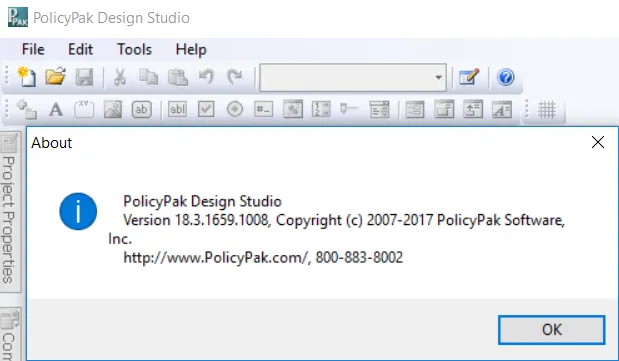Add a radio button control from toolbar

pyautogui.click(x=235, y=109)
